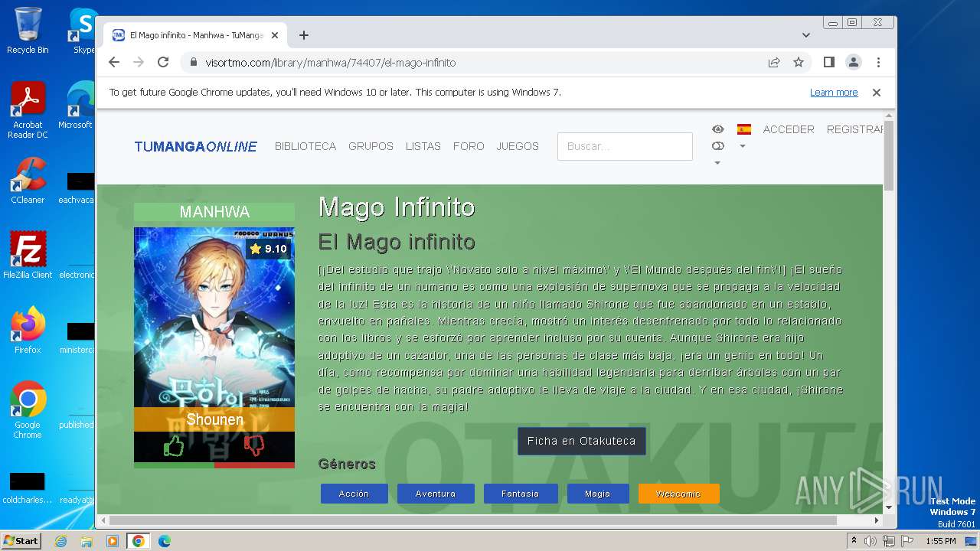
Task: Open JUEGOS menu item
Action: click(518, 146)
